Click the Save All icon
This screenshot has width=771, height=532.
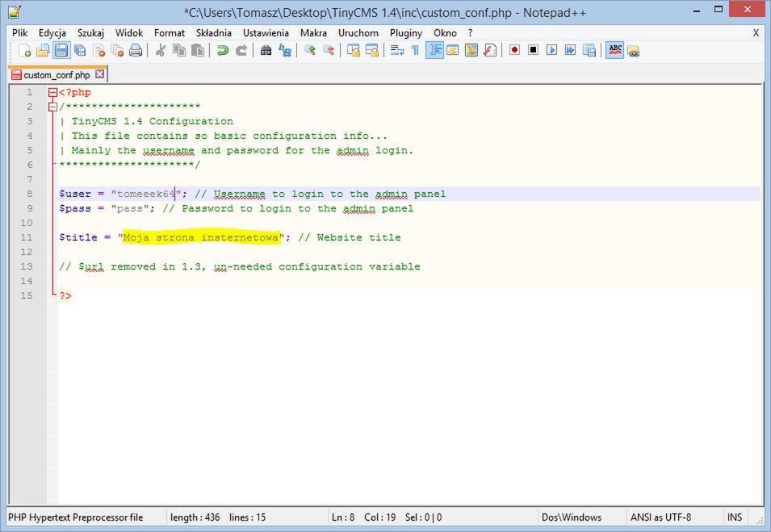(80, 50)
